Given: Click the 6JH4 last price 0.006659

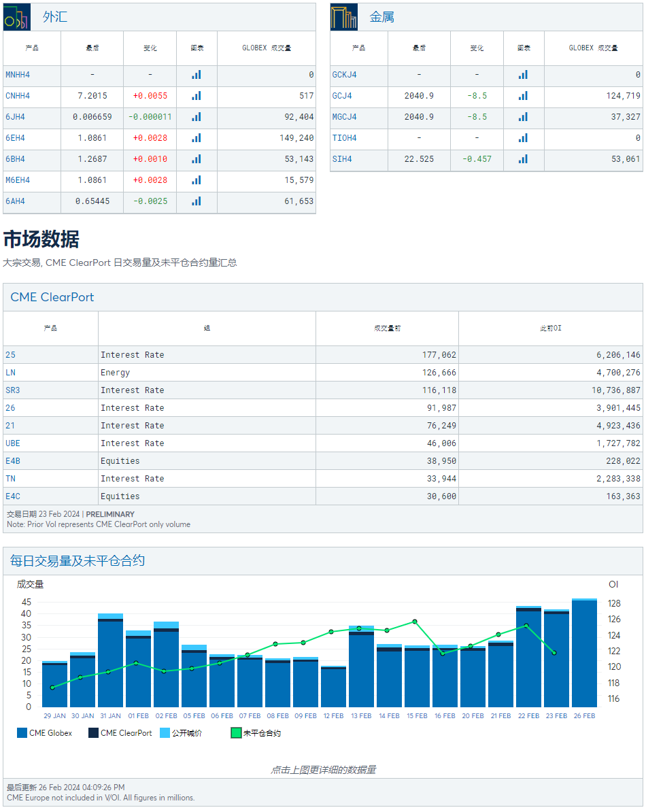Looking at the screenshot, I should (x=92, y=117).
